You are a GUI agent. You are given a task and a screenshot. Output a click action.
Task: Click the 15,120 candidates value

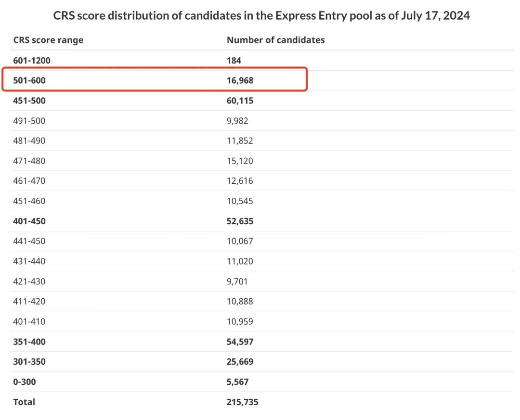click(x=239, y=161)
